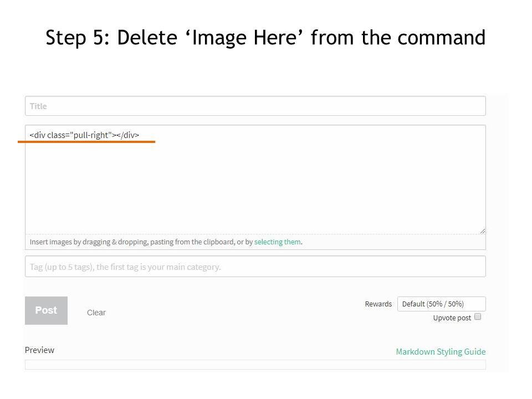Click the Clear button

pos(96,313)
